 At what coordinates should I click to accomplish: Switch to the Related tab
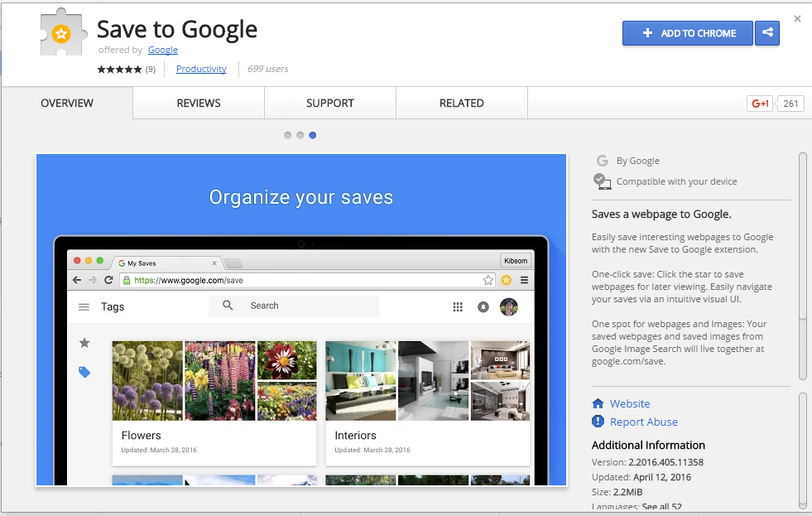(461, 103)
